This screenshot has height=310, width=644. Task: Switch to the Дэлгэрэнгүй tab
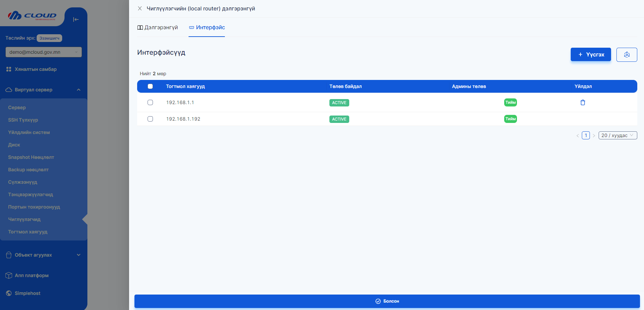158,28
